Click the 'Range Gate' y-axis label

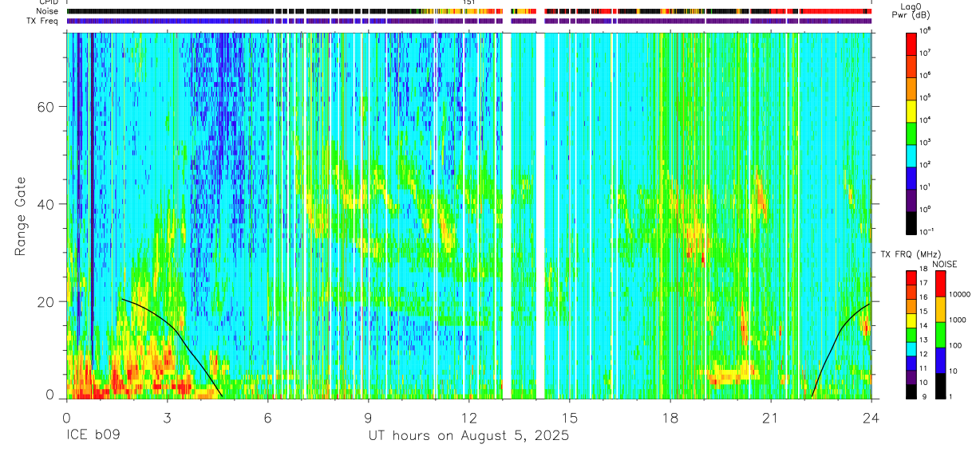pyautogui.click(x=22, y=216)
